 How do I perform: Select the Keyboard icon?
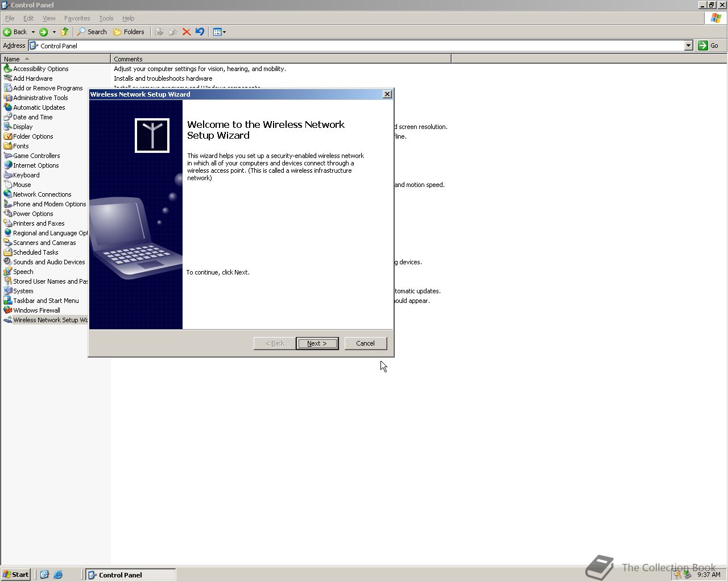point(8,175)
